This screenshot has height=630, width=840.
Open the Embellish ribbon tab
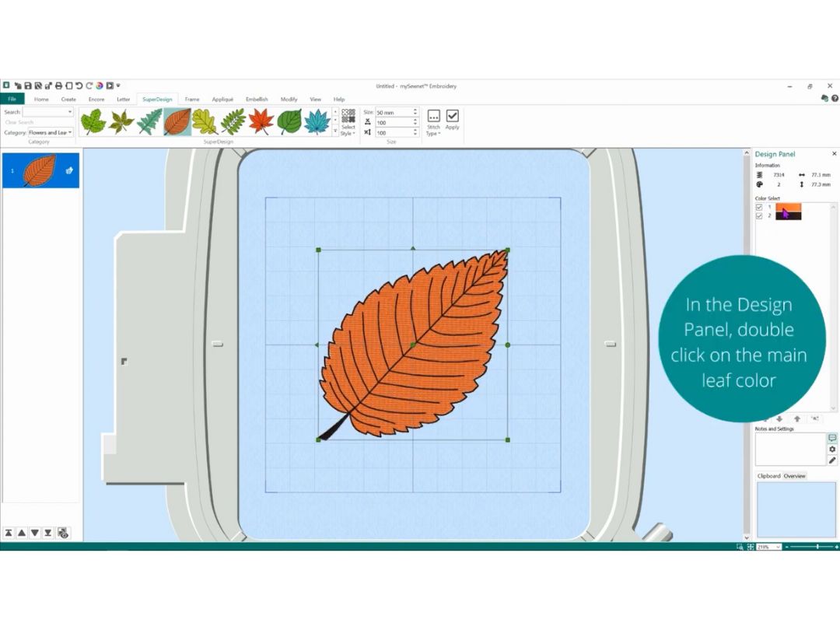[x=257, y=99]
